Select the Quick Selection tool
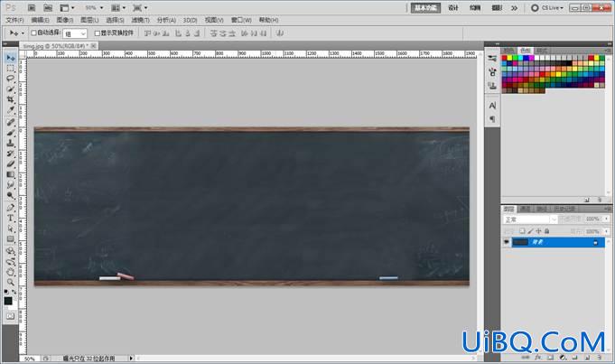This screenshot has height=364, width=615. pos(11,89)
